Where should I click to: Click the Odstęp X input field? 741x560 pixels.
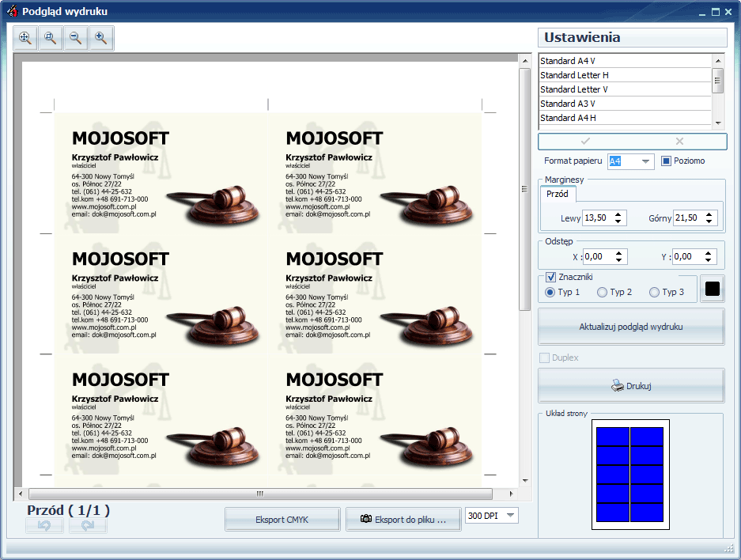point(599,256)
